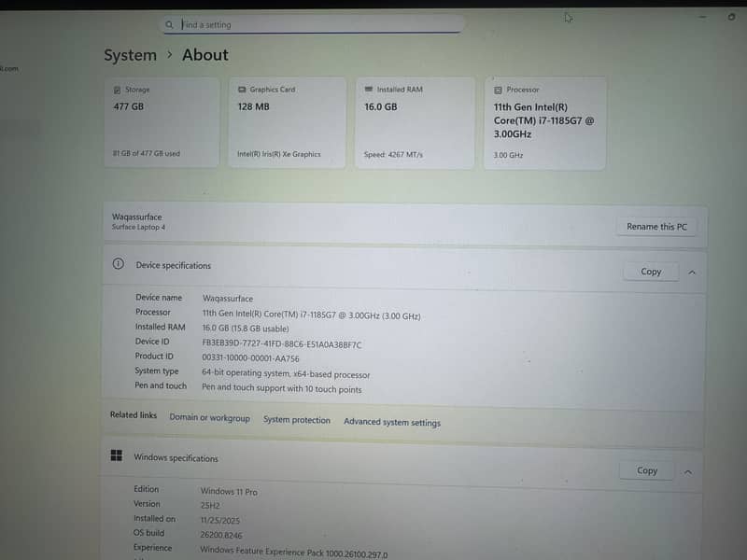Maximize or restore the Settings window
This screenshot has width=747, height=560.
click(x=731, y=17)
